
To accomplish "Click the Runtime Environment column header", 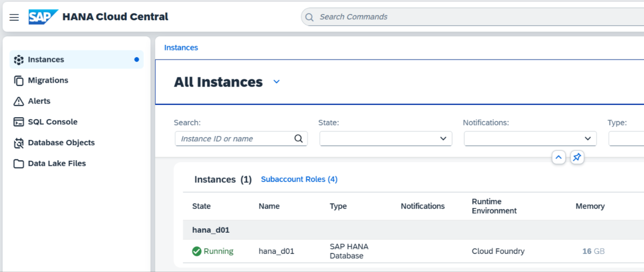I will (x=494, y=206).
